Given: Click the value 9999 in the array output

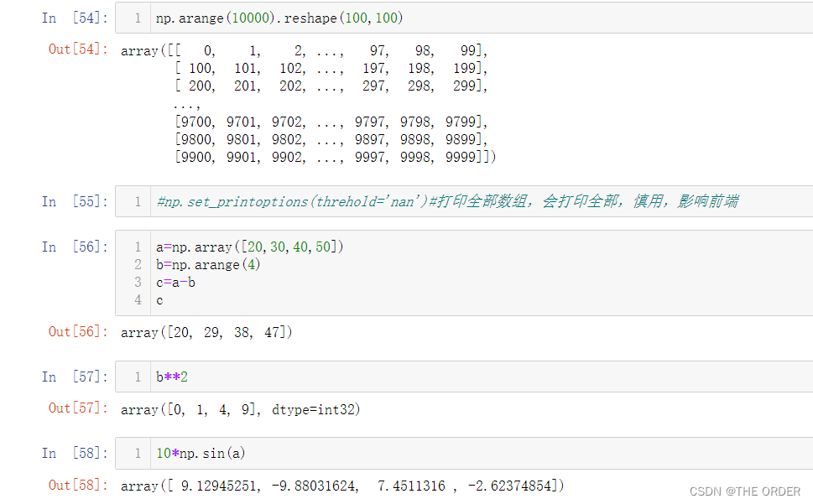Looking at the screenshot, I should [x=461, y=157].
